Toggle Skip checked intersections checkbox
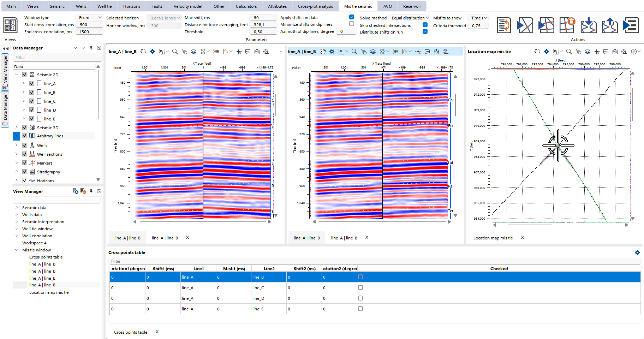Viewport: 644px width, 339px height. tap(425, 25)
